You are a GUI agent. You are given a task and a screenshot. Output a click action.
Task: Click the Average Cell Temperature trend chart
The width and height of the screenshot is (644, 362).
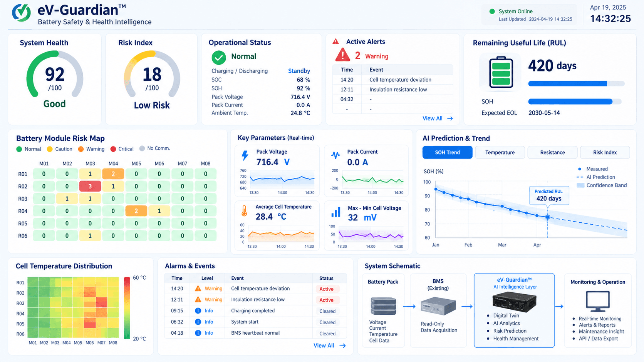(281, 234)
